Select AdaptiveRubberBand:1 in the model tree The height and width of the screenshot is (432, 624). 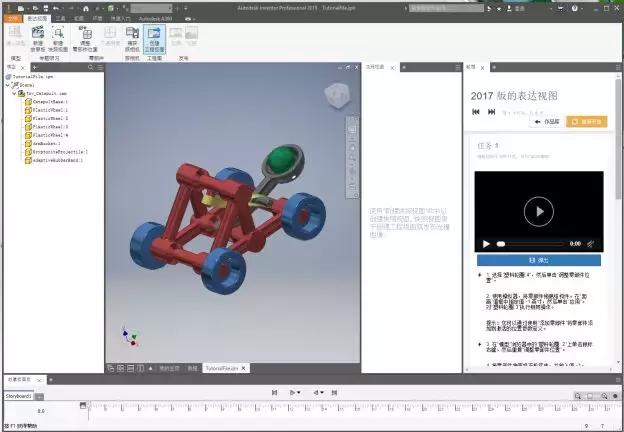(54, 160)
